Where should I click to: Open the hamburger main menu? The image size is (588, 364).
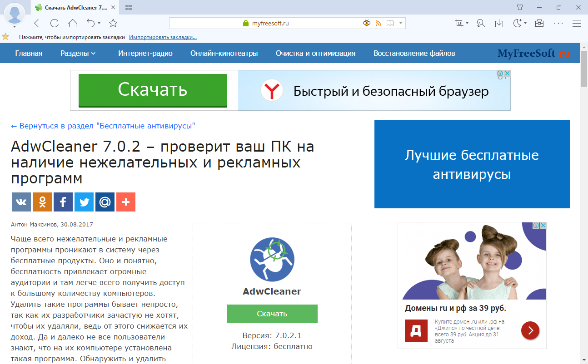tap(577, 23)
